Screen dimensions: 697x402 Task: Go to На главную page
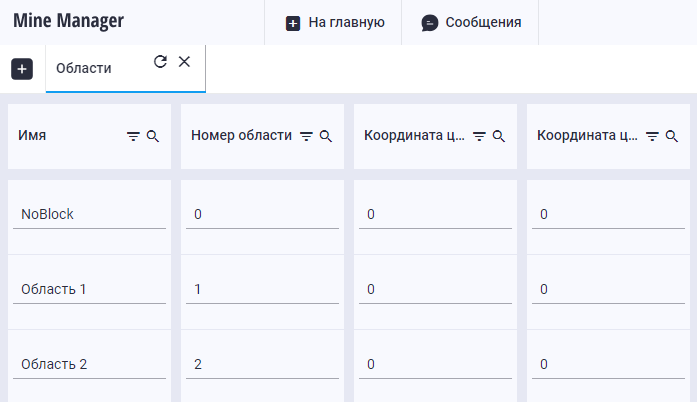coord(334,22)
